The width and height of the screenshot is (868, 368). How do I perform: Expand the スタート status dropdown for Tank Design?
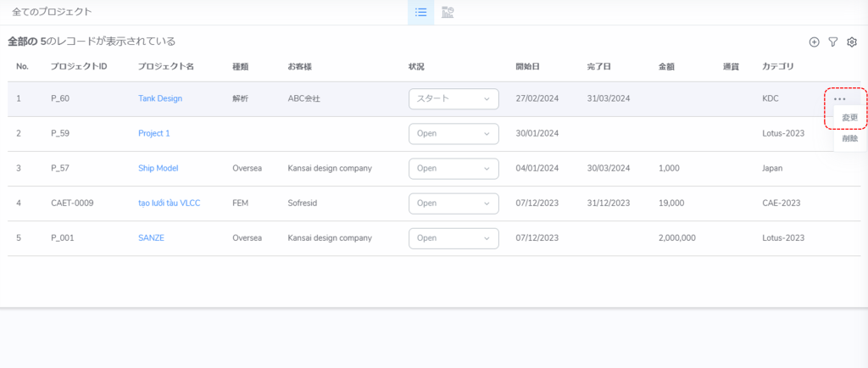coord(453,98)
